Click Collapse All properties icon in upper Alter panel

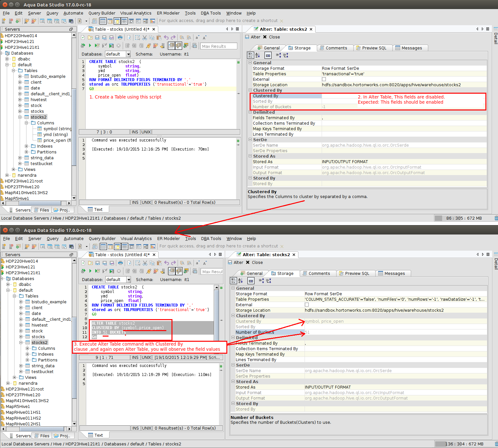click(x=286, y=55)
